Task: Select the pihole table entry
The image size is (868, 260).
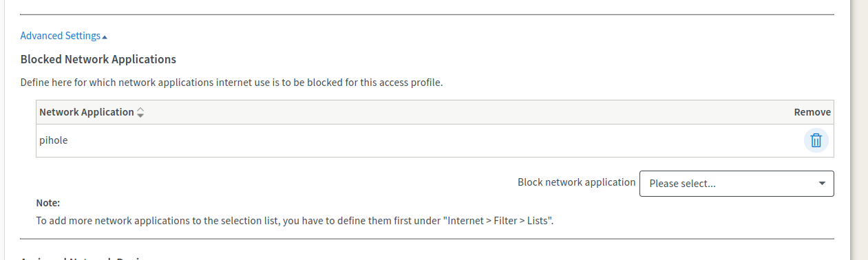Action: coord(53,140)
